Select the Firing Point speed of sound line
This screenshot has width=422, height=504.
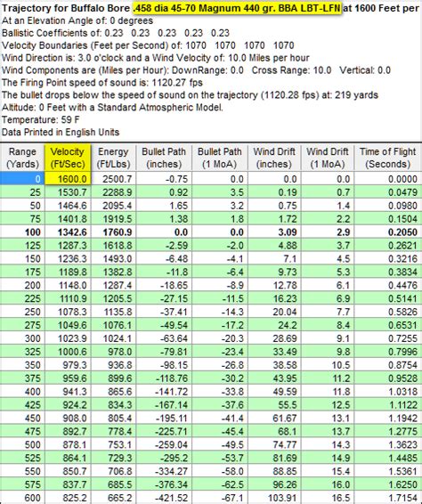tap(102, 83)
